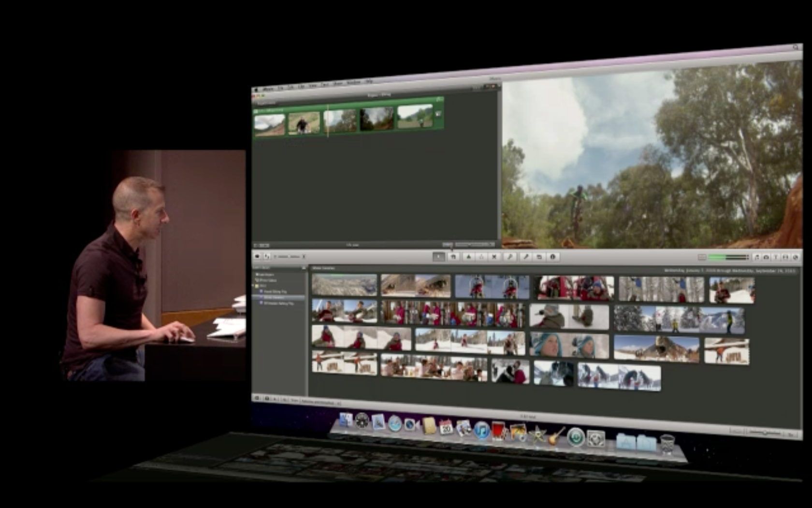The image size is (812, 508).
Task: Toggle the Keyword filtering tool
Action: pos(510,257)
